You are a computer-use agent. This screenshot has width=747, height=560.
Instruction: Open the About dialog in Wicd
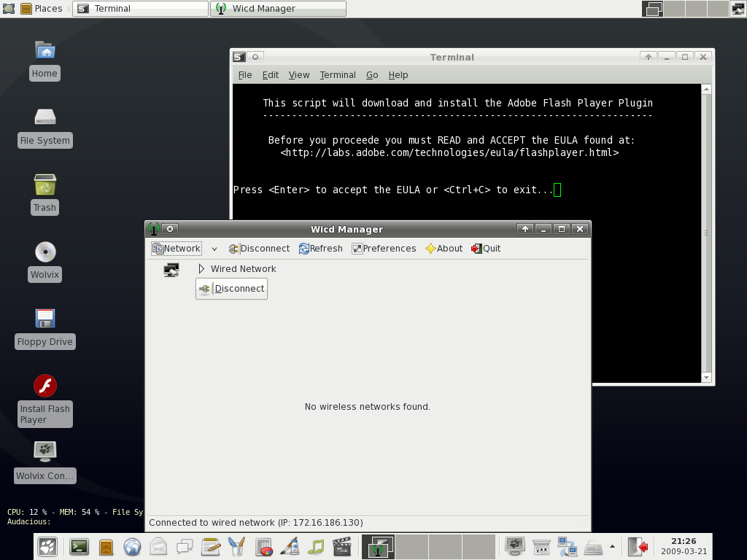[x=444, y=249]
